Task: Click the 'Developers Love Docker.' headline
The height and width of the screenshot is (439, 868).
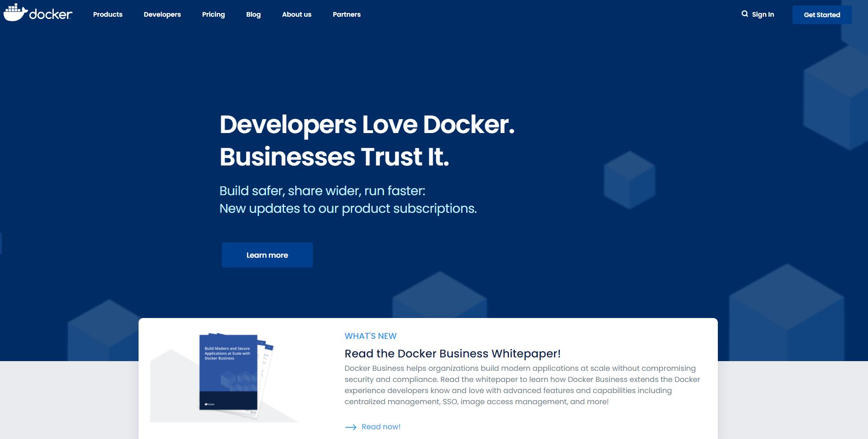Action: pos(367,124)
